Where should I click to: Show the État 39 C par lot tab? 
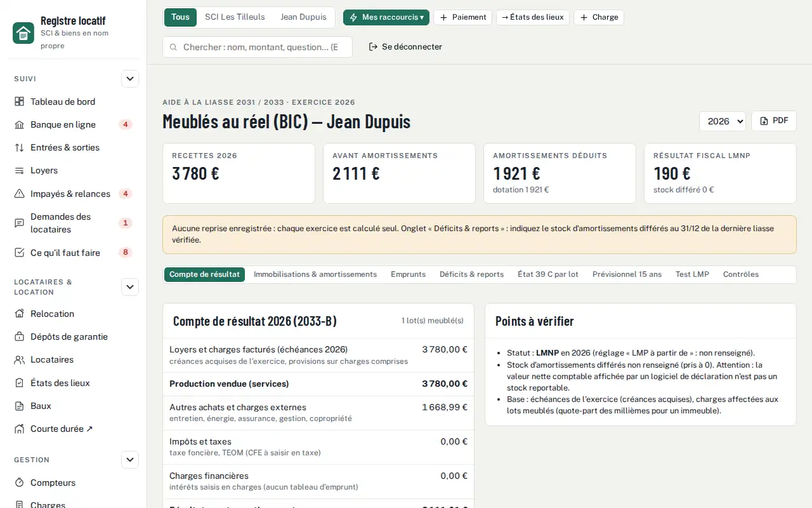tap(548, 274)
